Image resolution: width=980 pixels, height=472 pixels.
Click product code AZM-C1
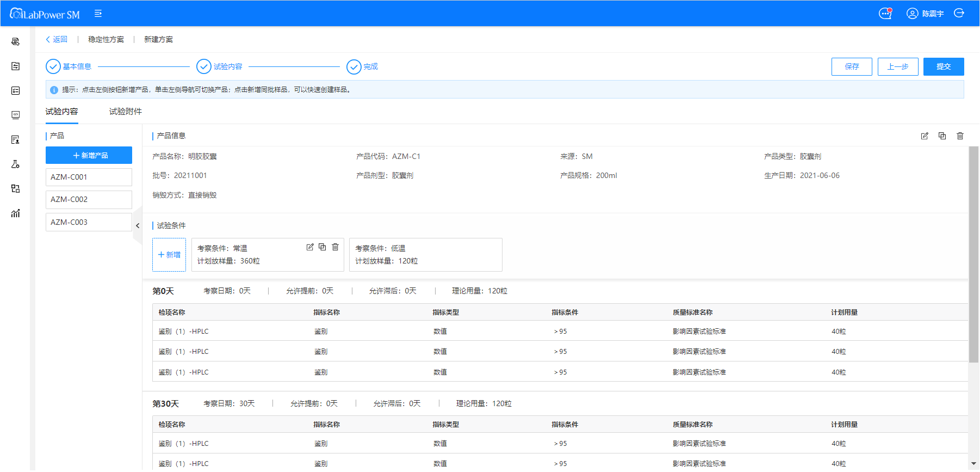point(406,156)
